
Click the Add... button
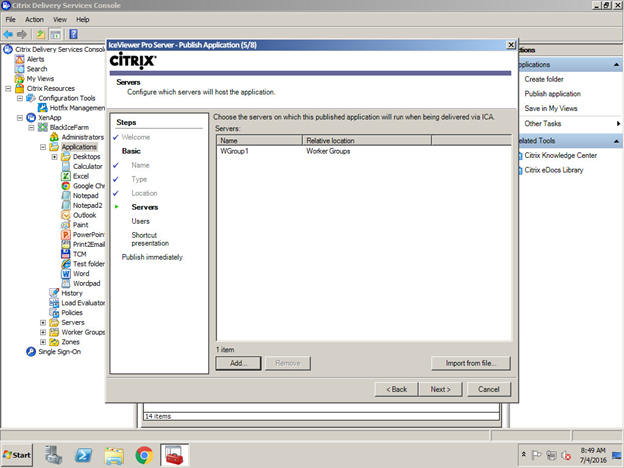pos(238,363)
